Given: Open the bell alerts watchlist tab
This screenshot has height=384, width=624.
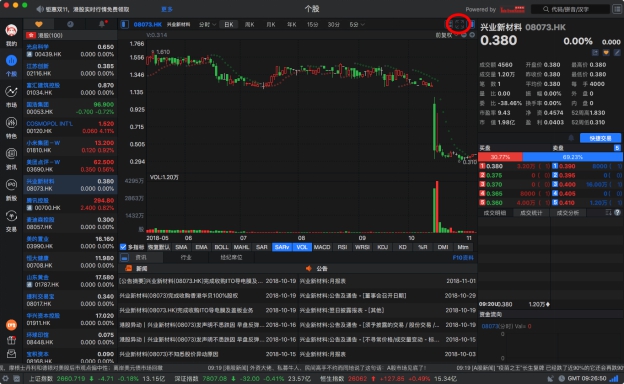Looking at the screenshot, I should (102, 24).
